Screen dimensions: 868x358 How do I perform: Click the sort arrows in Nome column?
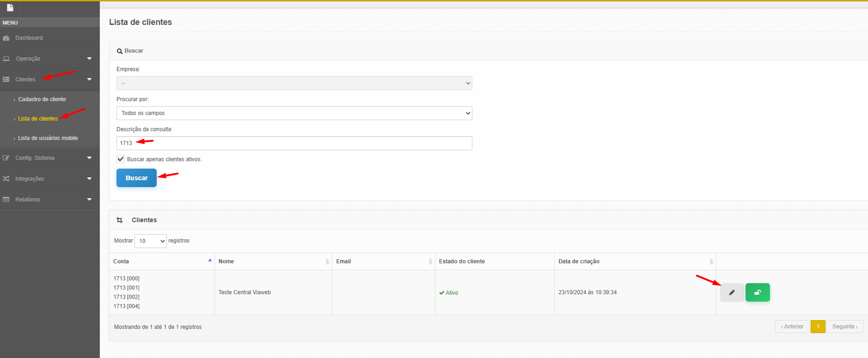coord(327,261)
